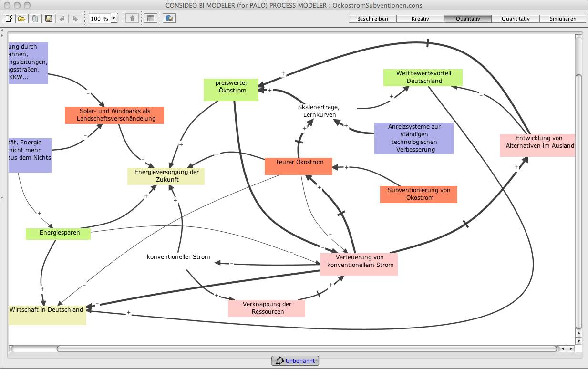The image size is (588, 369).
Task: Switch to the Quantitativ tab
Action: pyautogui.click(x=516, y=19)
